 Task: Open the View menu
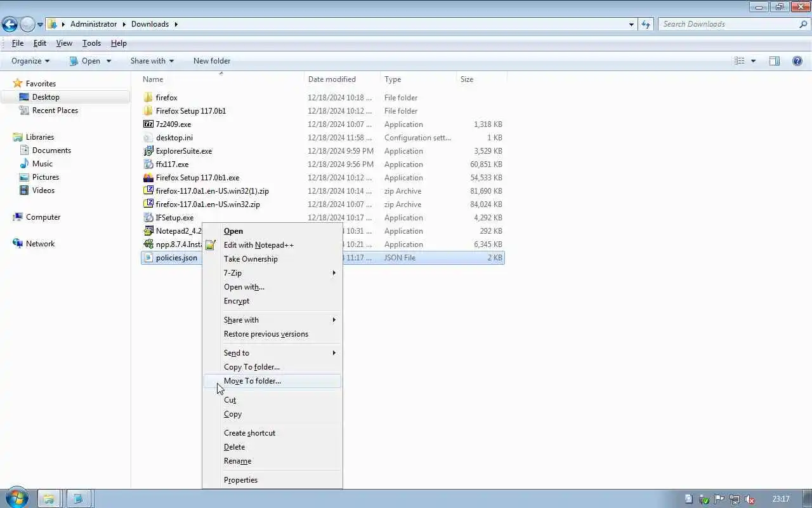coord(64,43)
